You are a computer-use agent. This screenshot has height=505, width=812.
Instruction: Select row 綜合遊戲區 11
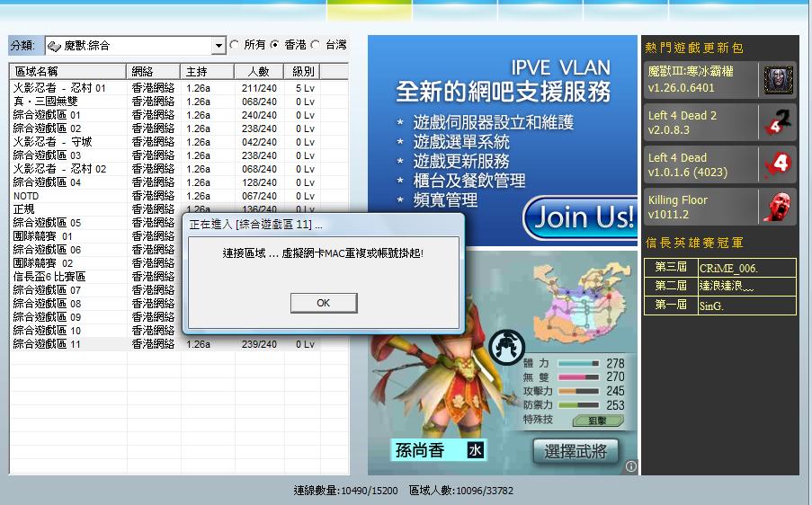pyautogui.click(x=179, y=344)
